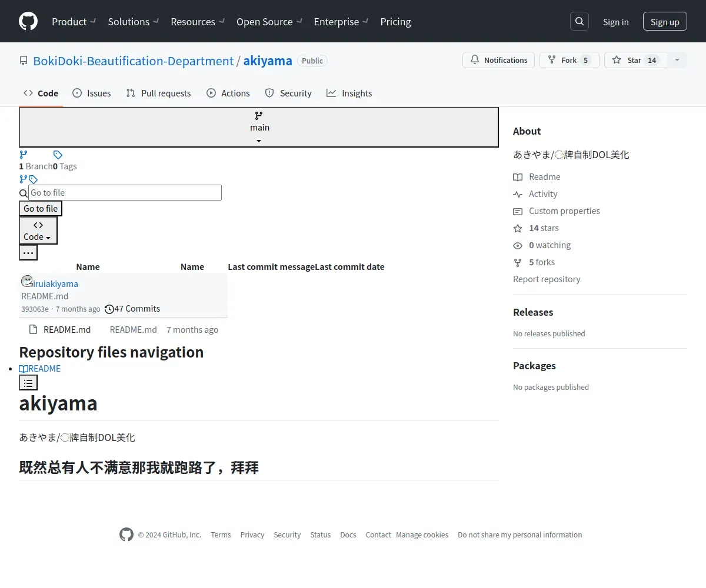Screen dimensions: 706x588
Task: Open the README outline list button
Action: (28, 383)
